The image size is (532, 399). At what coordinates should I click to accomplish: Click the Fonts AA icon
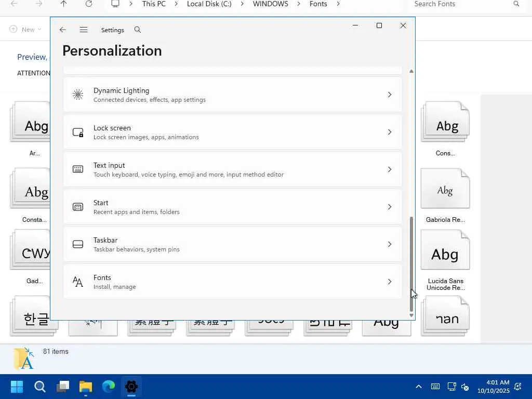point(78,282)
